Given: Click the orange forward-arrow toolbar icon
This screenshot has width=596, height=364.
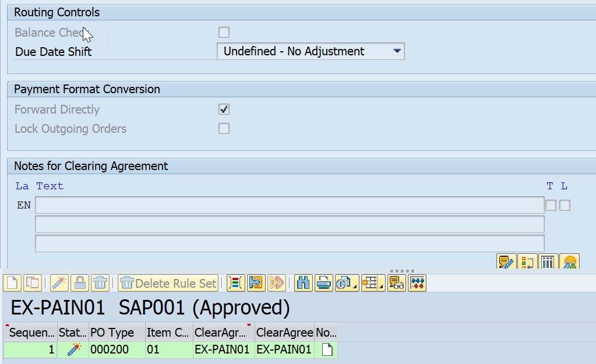Looking at the screenshot, I should tap(276, 283).
